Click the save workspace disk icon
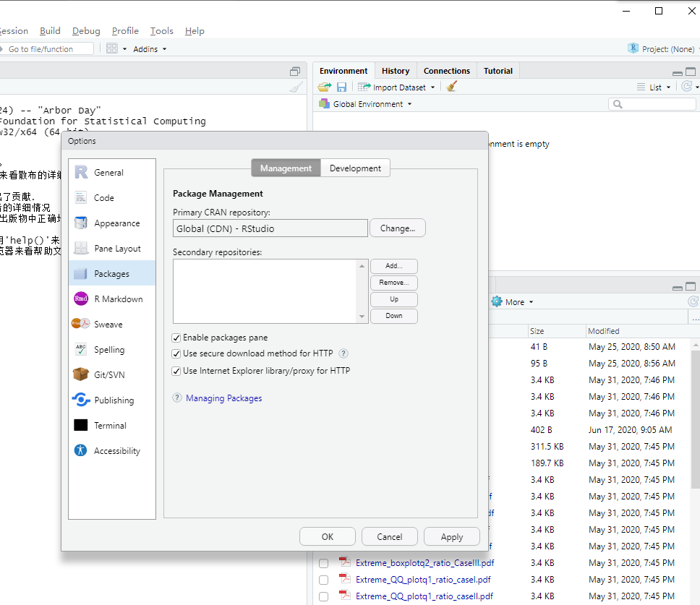Viewport: 700px width, 605px height. pos(341,87)
